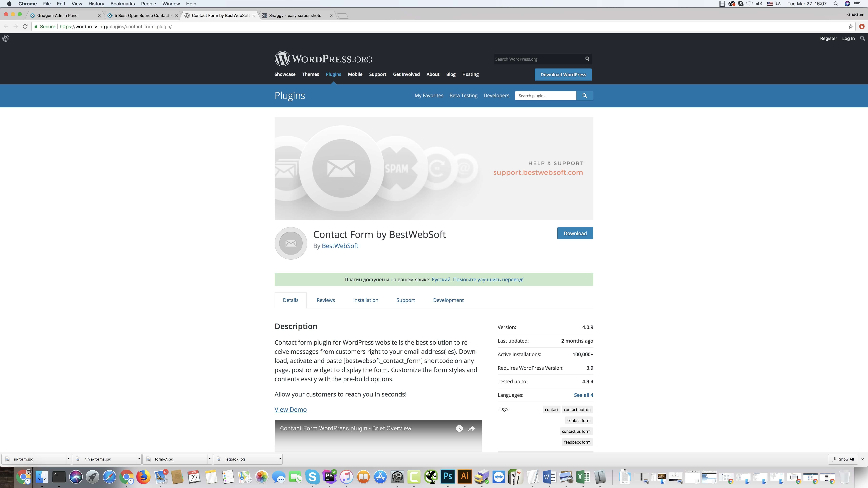868x488 pixels.
Task: Open Safari from the dock
Action: pos(110,477)
